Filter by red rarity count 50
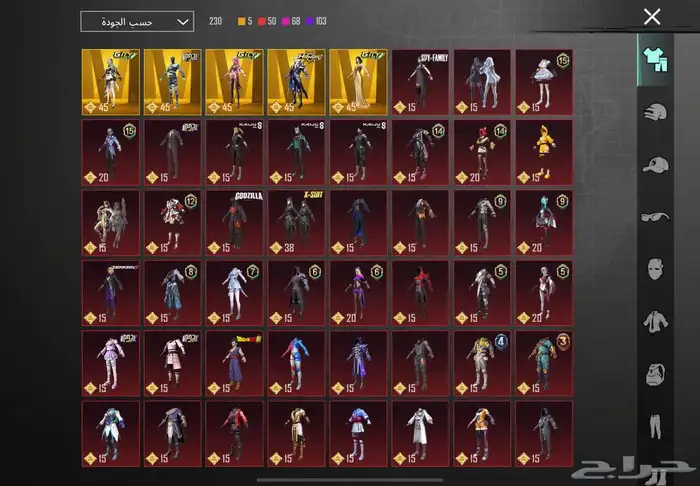The image size is (700, 486). 270,21
